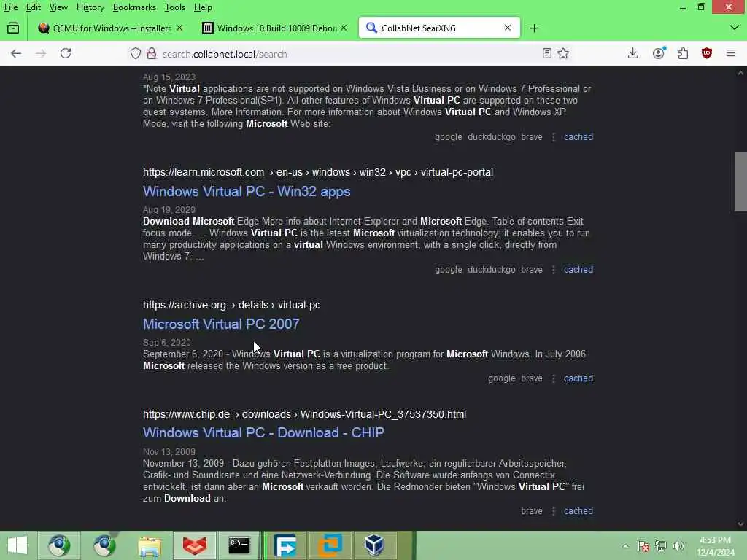Click the scrollbar down arrow

(740, 524)
